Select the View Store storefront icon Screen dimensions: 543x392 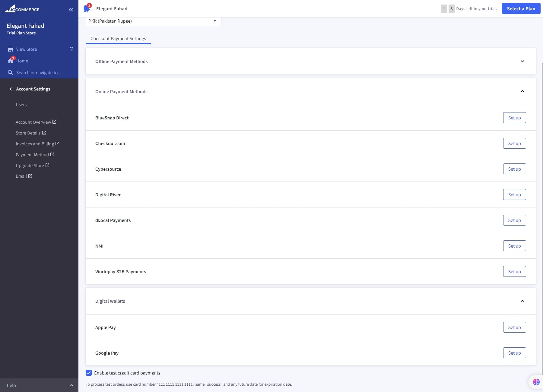click(x=11, y=49)
